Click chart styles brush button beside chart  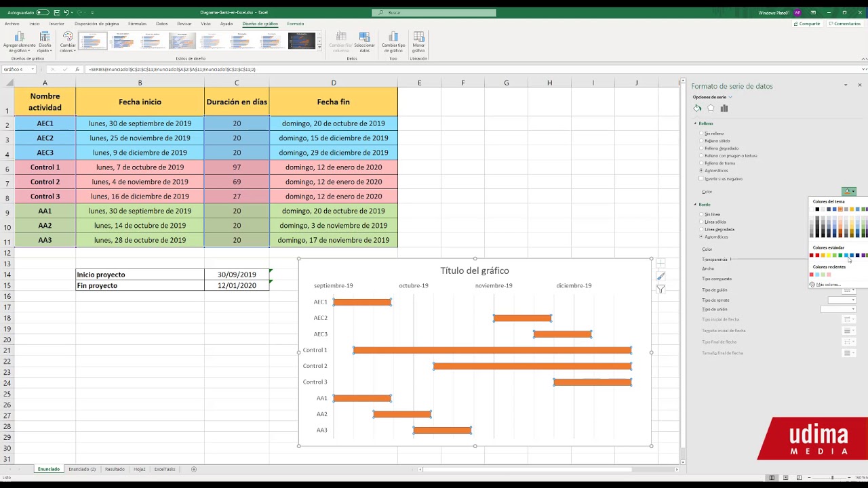pos(660,276)
